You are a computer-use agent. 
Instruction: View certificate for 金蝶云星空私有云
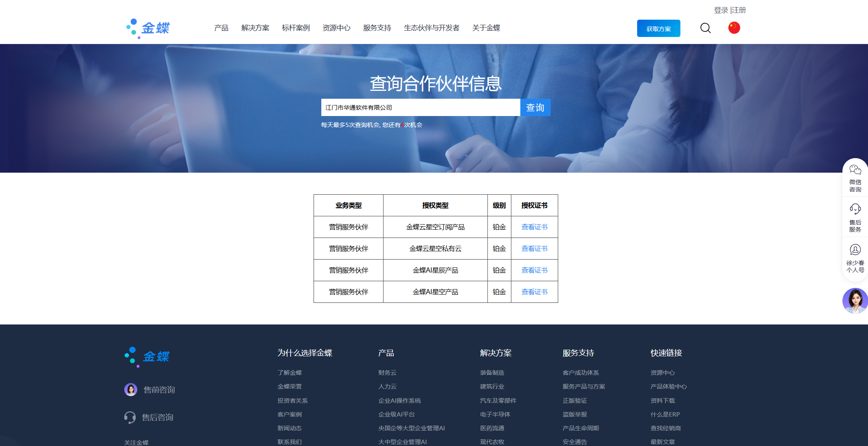click(x=534, y=249)
